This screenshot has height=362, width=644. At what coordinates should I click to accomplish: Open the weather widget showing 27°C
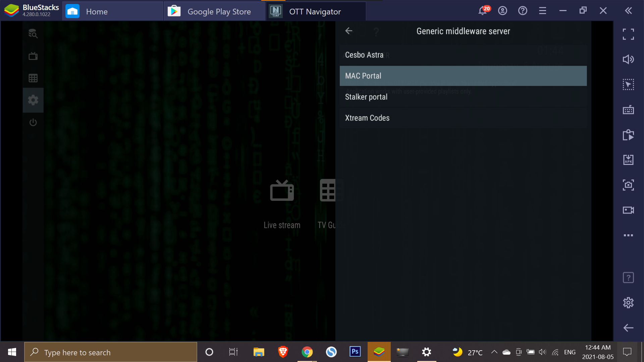(467, 352)
